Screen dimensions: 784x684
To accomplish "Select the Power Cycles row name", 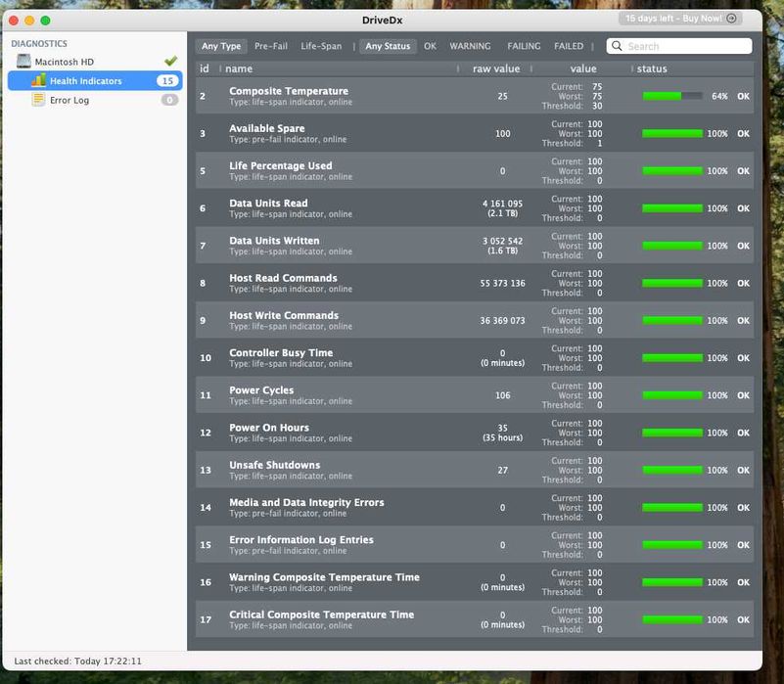I will coord(261,390).
